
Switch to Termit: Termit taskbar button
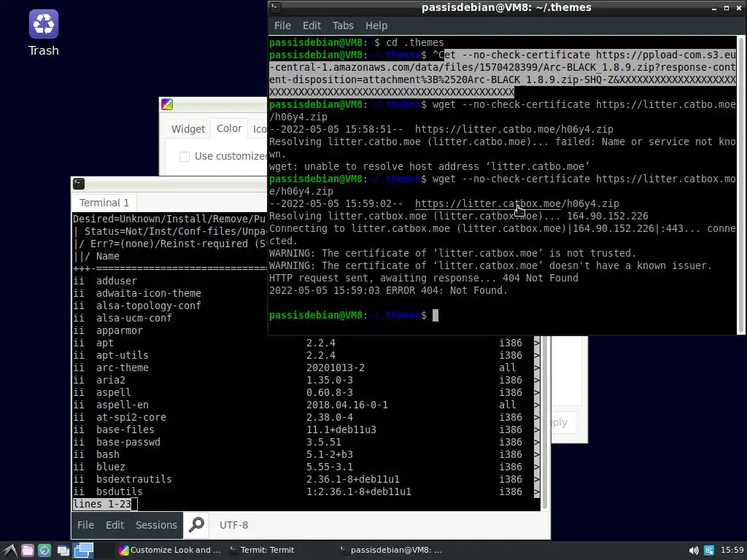[x=262, y=550]
